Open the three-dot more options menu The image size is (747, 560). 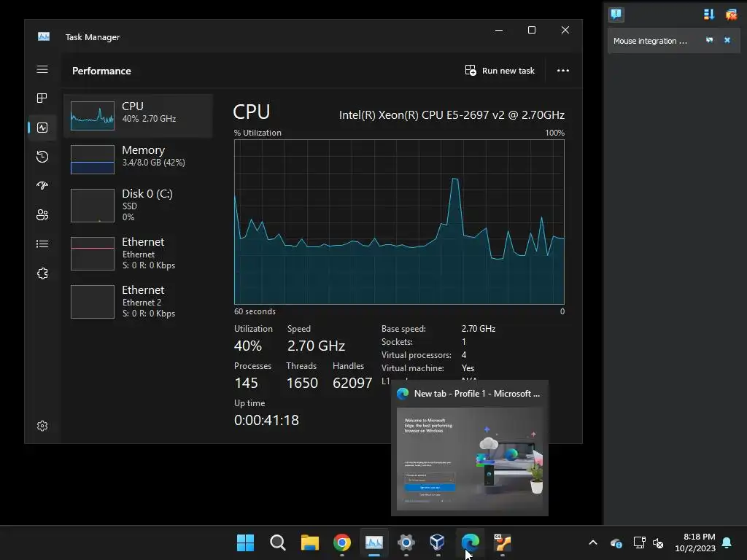click(563, 71)
